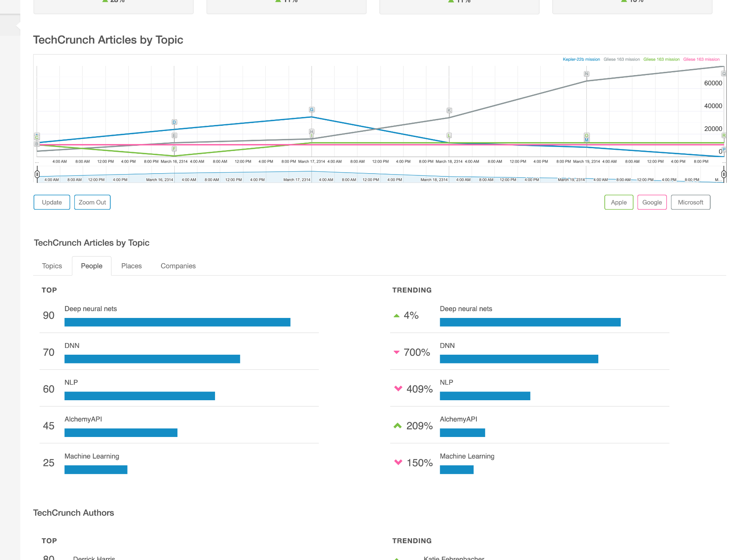
Task: Select the Google filter button
Action: [652, 202]
